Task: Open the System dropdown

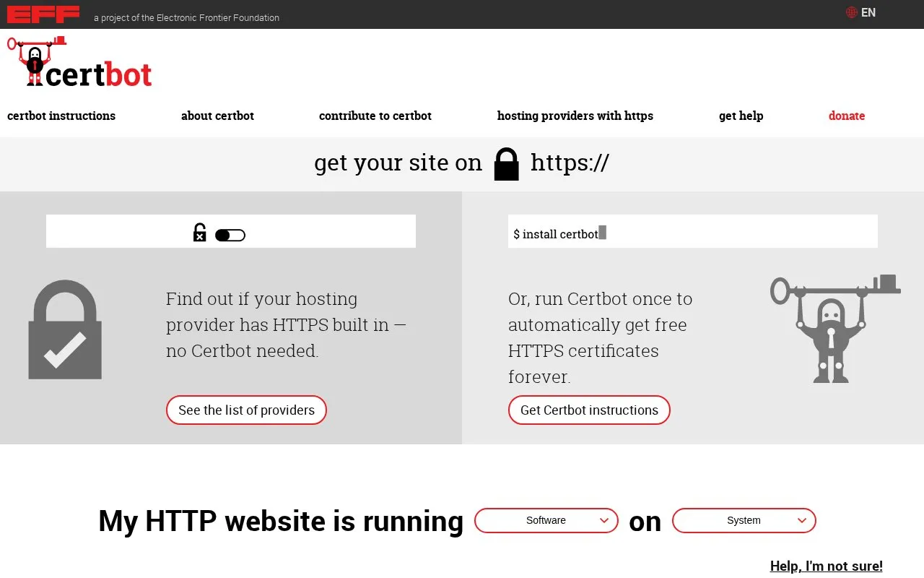Action: coord(744,520)
